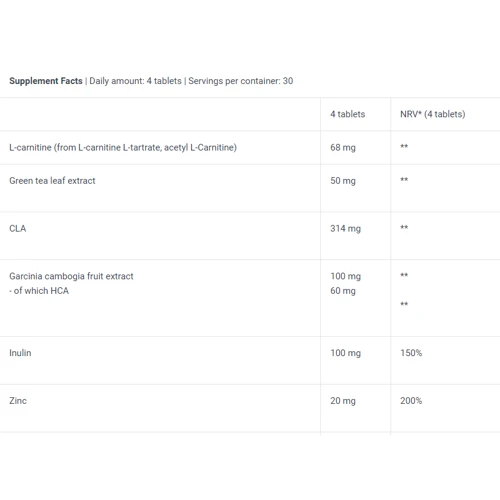Click the CLA ingredient label

point(18,228)
